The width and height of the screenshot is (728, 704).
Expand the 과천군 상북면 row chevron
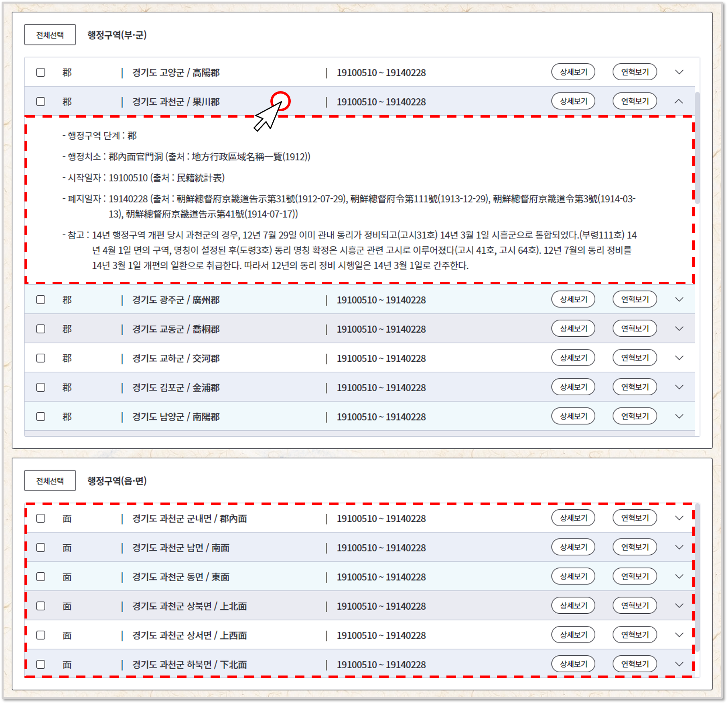coord(679,606)
